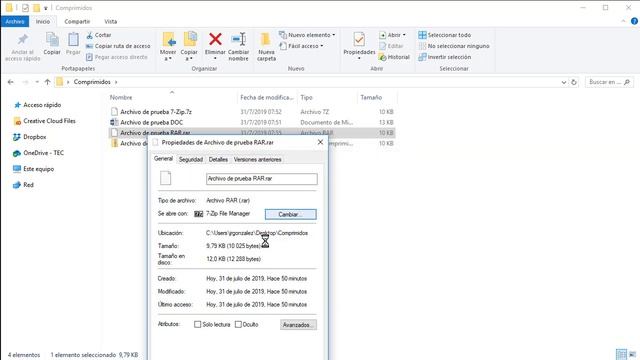Sort by the Fecha de modificación column

click(x=267, y=98)
